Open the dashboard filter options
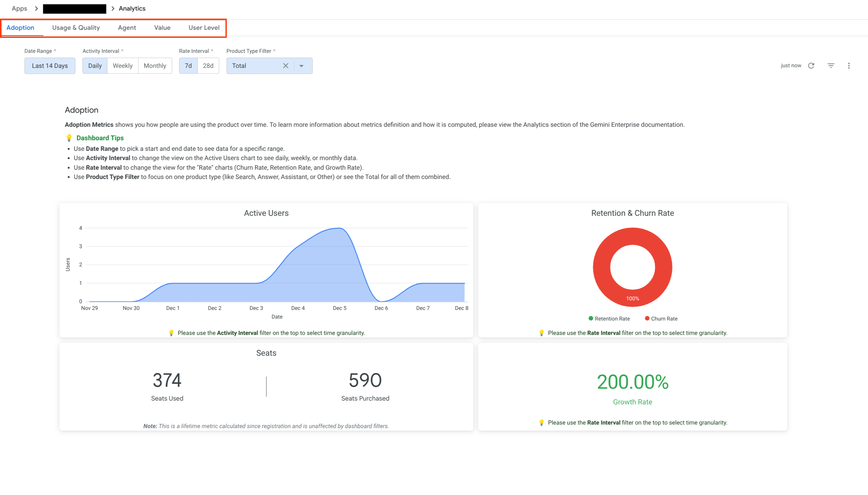This screenshot has width=868, height=495. tap(831, 65)
